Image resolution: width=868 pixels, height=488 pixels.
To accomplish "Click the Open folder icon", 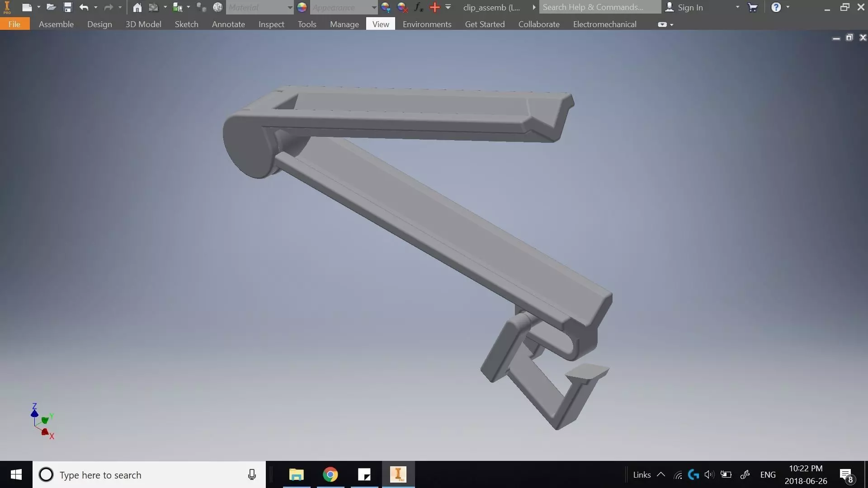I will pyautogui.click(x=51, y=7).
